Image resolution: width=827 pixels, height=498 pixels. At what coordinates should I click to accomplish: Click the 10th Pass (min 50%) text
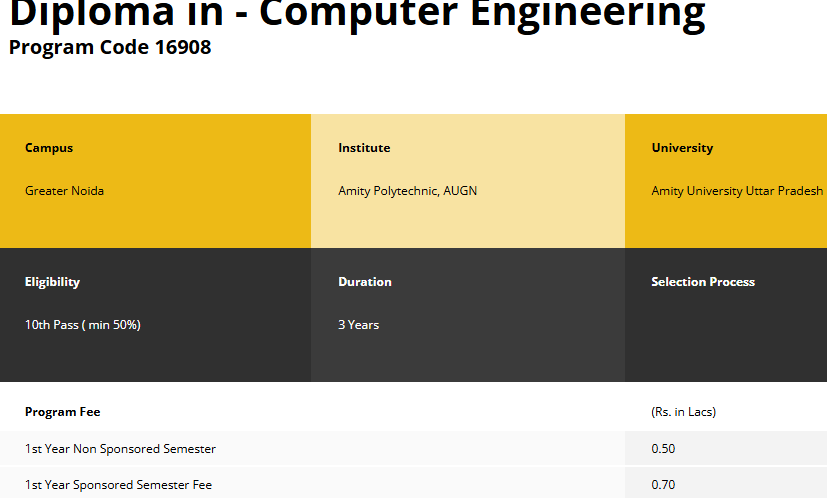[x=82, y=325]
